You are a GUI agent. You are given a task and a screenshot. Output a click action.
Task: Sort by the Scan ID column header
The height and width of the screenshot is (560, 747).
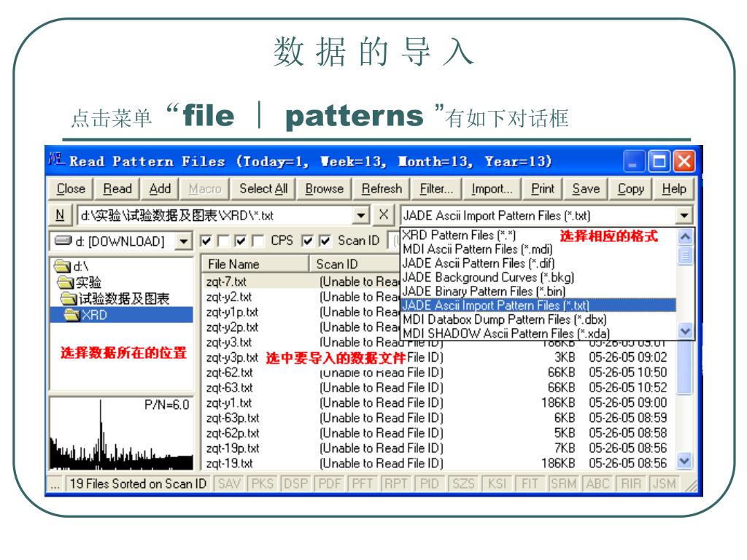click(355, 264)
